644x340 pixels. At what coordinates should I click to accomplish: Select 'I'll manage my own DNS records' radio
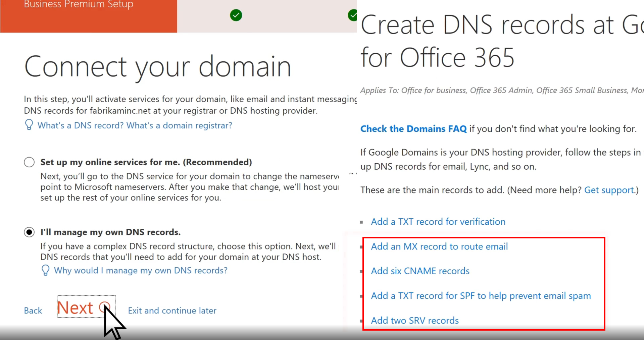click(x=29, y=232)
